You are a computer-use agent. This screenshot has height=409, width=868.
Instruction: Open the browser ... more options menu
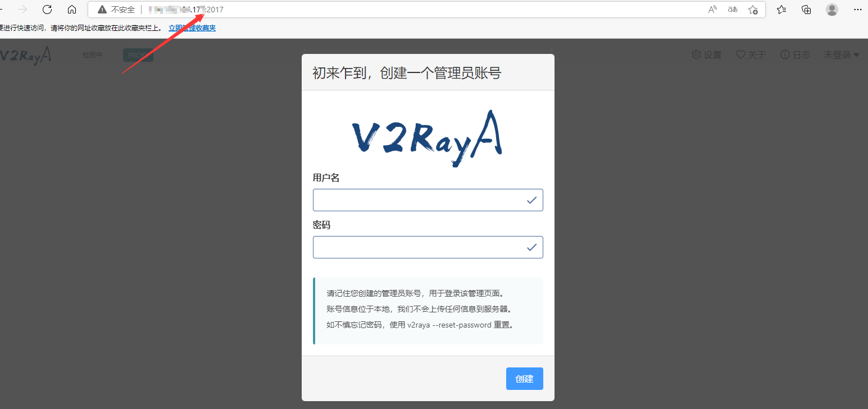[x=858, y=9]
